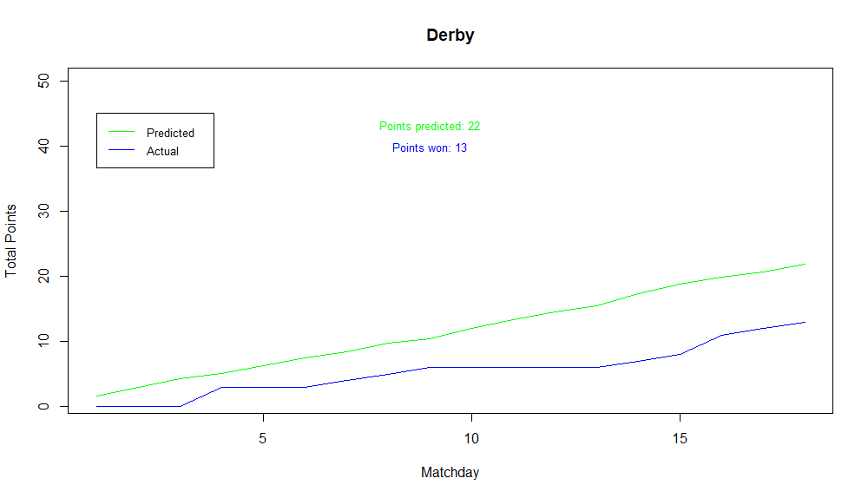The width and height of the screenshot is (868, 498).
Task: Click the Matchday axis label
Action: click(x=450, y=472)
